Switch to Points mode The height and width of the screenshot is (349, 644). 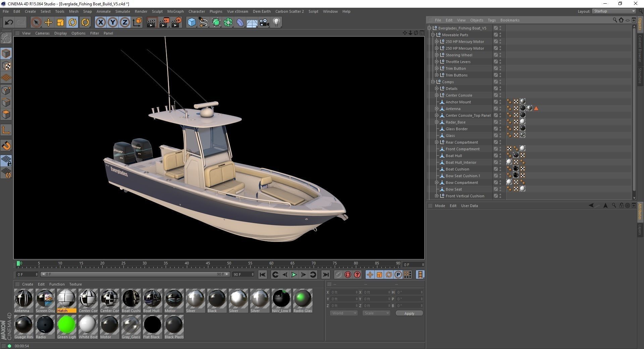[6, 90]
